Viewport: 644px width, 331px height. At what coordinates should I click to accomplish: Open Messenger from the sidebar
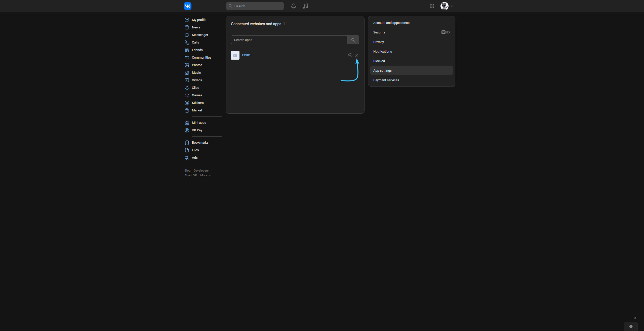pyautogui.click(x=200, y=35)
